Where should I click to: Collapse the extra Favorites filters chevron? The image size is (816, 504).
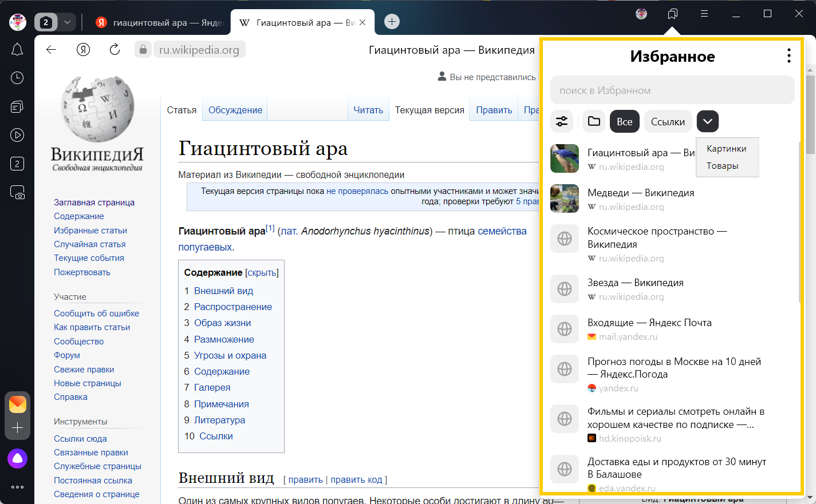pyautogui.click(x=708, y=121)
